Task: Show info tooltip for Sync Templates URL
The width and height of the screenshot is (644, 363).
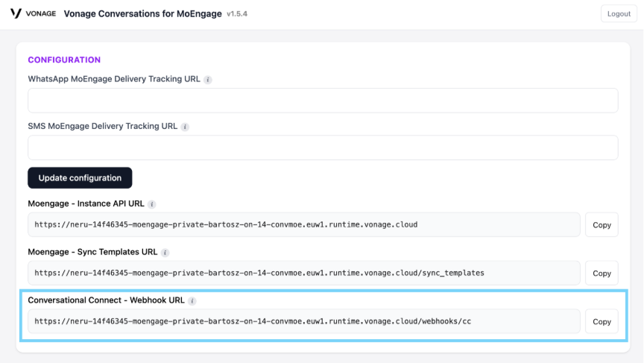Action: pyautogui.click(x=165, y=253)
